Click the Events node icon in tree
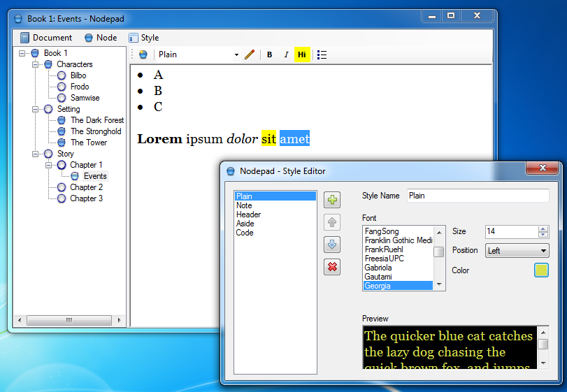This screenshot has height=392, width=567. coord(75,176)
